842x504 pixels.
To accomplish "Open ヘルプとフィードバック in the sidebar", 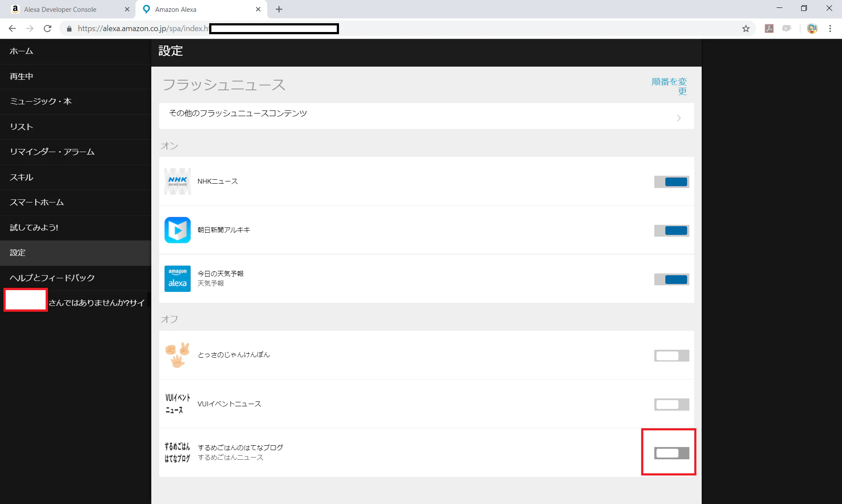I will coord(75,278).
